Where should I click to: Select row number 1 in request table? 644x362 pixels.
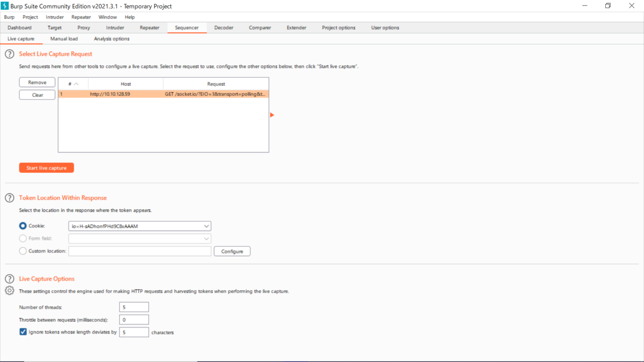coord(73,94)
